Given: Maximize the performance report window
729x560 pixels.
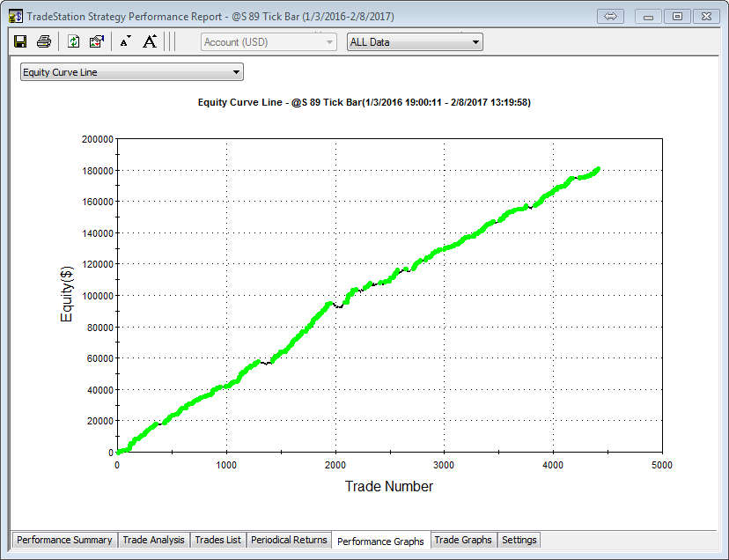Looking at the screenshot, I should pos(677,17).
